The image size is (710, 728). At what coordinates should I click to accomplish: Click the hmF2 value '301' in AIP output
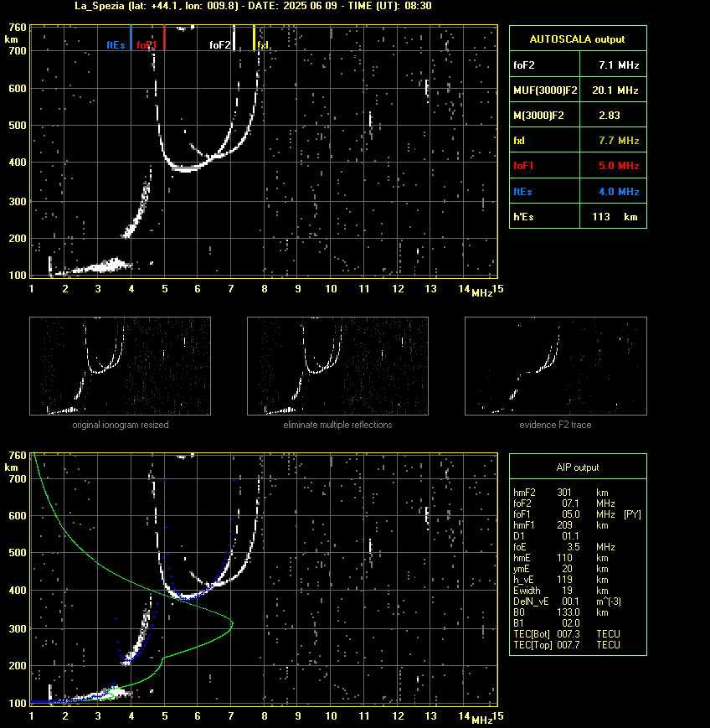tap(564, 493)
